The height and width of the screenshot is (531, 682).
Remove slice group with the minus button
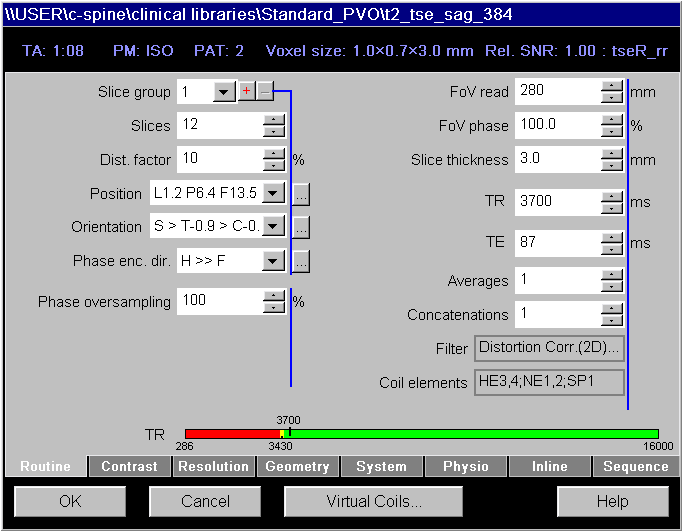[x=265, y=91]
